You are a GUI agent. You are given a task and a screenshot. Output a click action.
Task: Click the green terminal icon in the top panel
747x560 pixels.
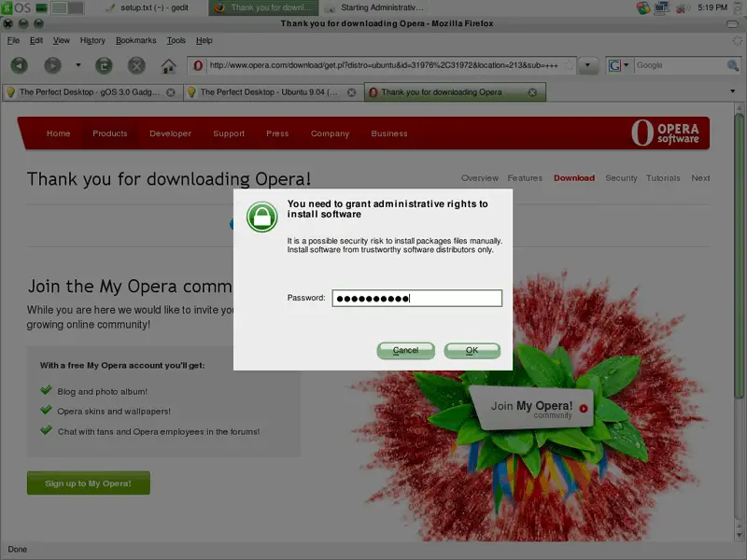(x=42, y=8)
